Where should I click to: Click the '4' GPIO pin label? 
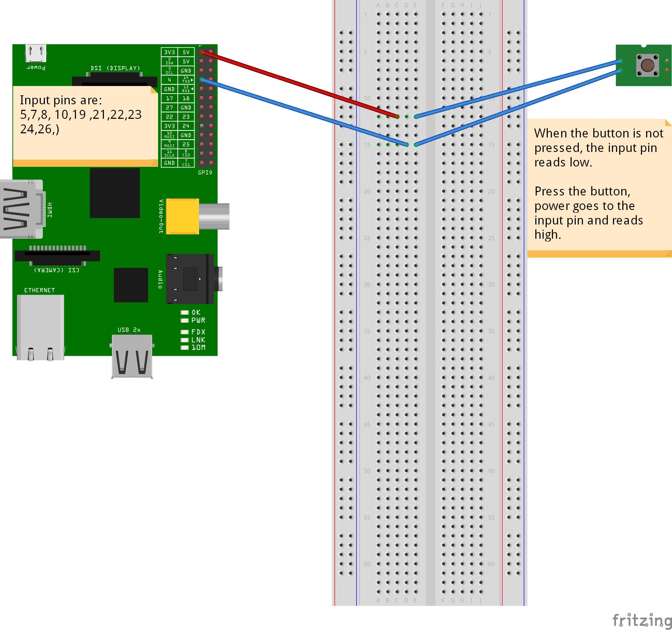pyautogui.click(x=169, y=80)
